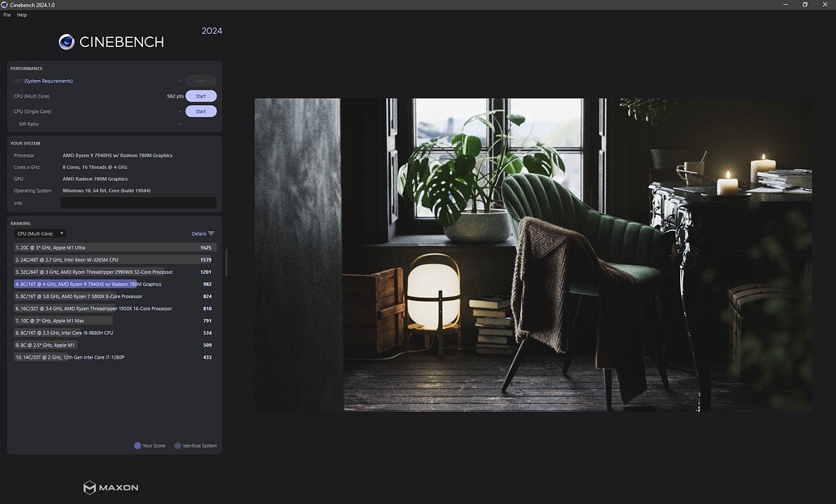This screenshot has width=836, height=504.
Task: Select the Ryzen 7 5800X ranking row
Action: [x=115, y=296]
